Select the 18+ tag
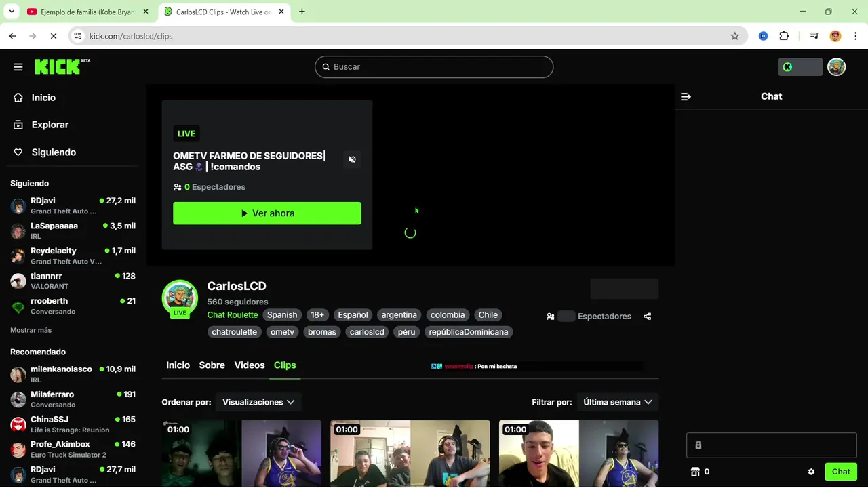Screen dimensions: 868x488 click(x=317, y=315)
